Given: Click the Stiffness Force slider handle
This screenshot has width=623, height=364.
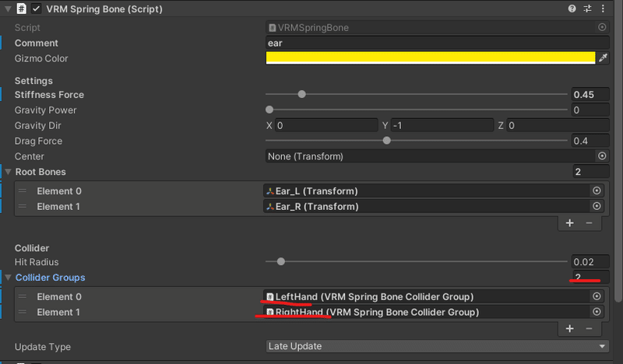Looking at the screenshot, I should 301,94.
